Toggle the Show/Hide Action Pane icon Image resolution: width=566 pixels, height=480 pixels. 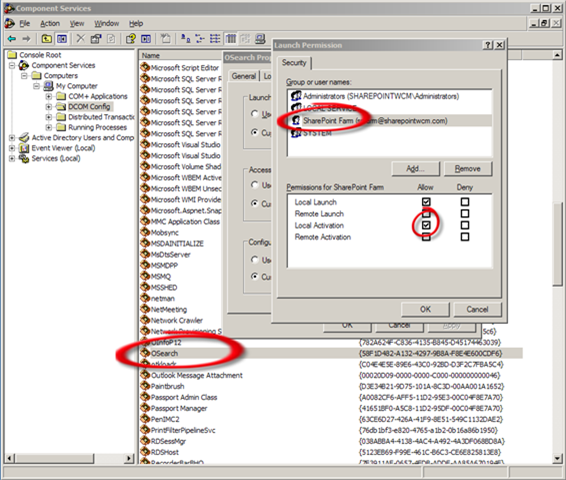[x=146, y=39]
